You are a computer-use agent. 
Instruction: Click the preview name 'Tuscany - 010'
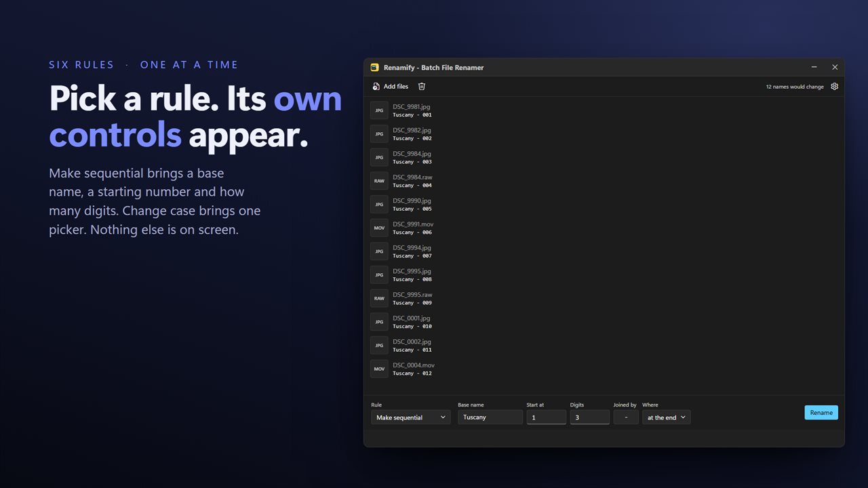click(412, 326)
